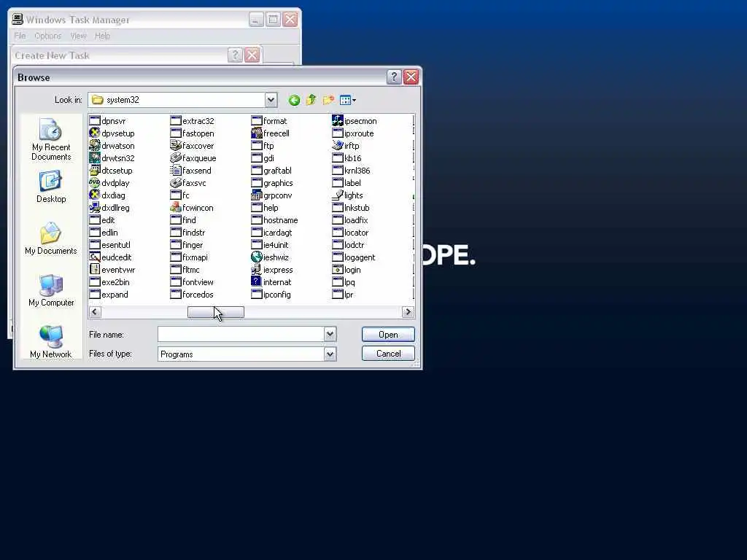Expand the Look in folder dropdown

pos(271,100)
